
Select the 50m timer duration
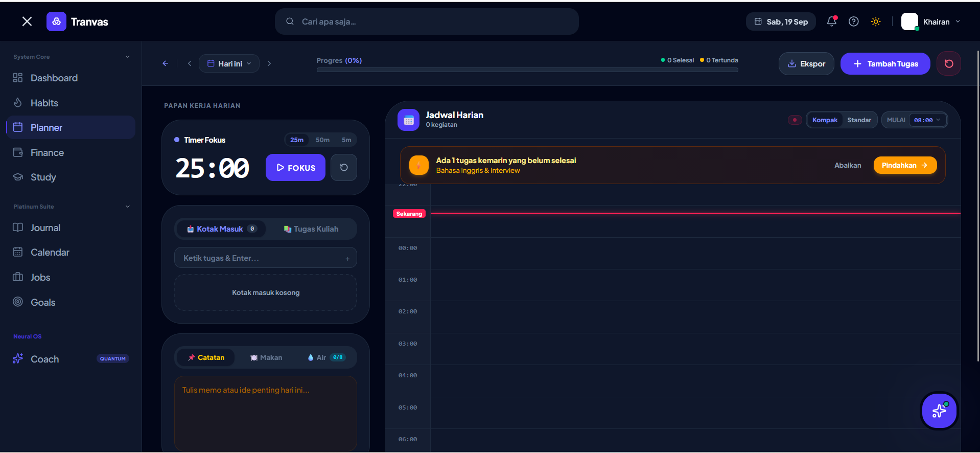pos(322,140)
